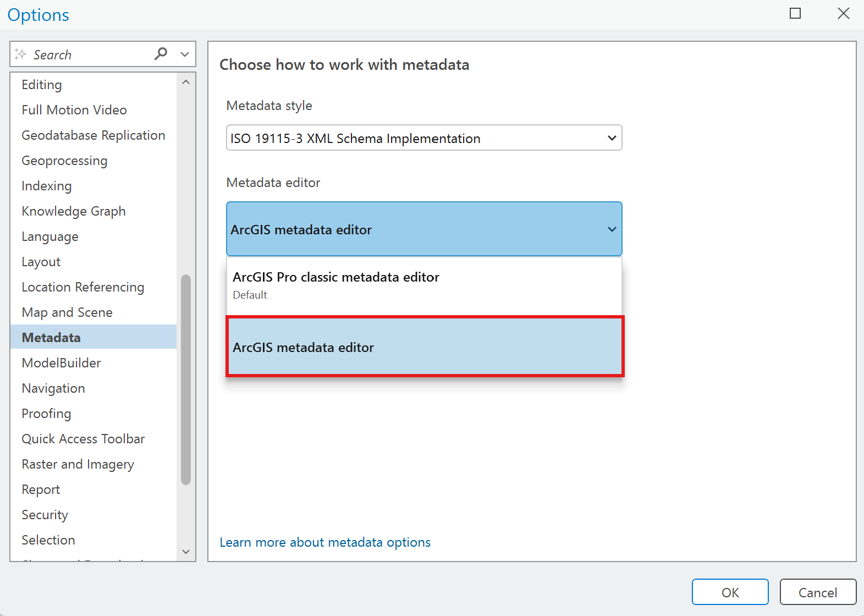
Task: Expand the search options chevron
Action: (185, 54)
